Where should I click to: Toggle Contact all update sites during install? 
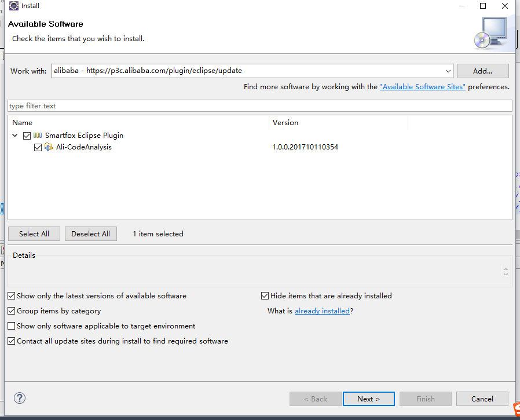[x=11, y=341]
